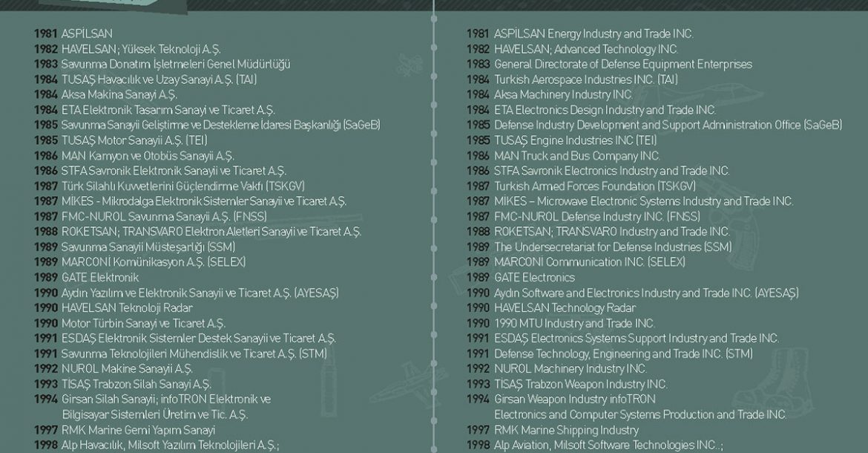
Task: Select 'RMK Marine Gemi Yapım Sanayi'
Action: click(139, 430)
